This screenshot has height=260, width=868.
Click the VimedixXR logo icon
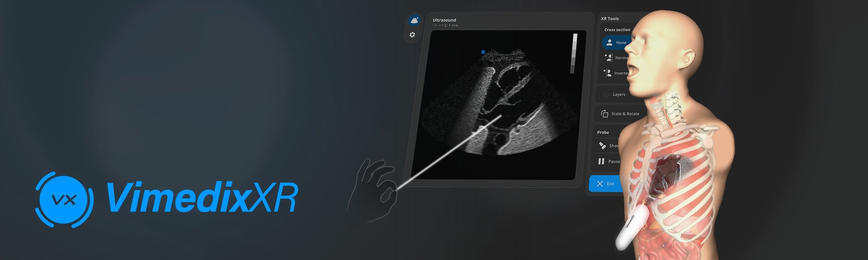64,199
